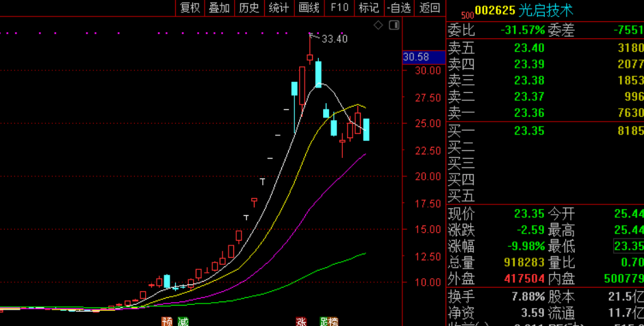Open the 标记 mark menu
The height and width of the screenshot is (326, 644).
click(x=369, y=8)
